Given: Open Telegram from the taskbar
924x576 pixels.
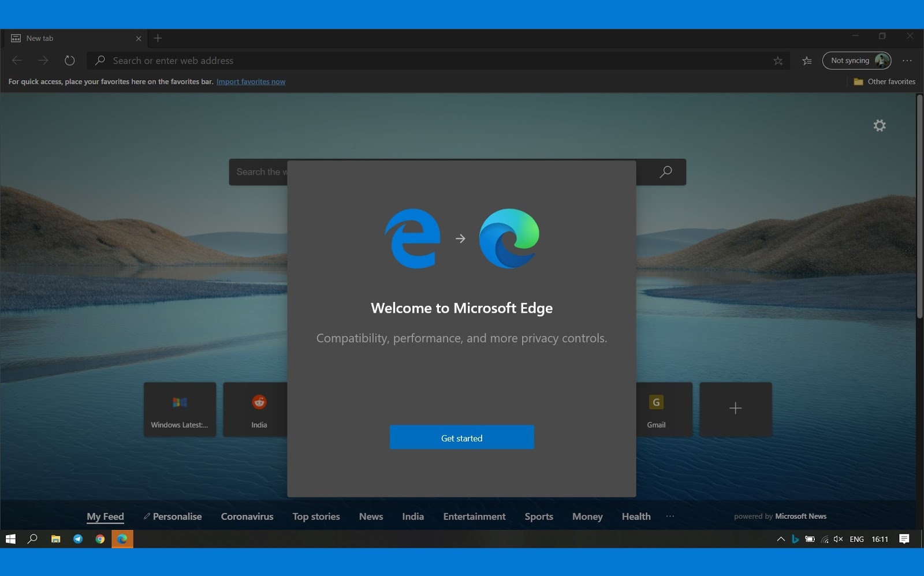Looking at the screenshot, I should pyautogui.click(x=78, y=539).
